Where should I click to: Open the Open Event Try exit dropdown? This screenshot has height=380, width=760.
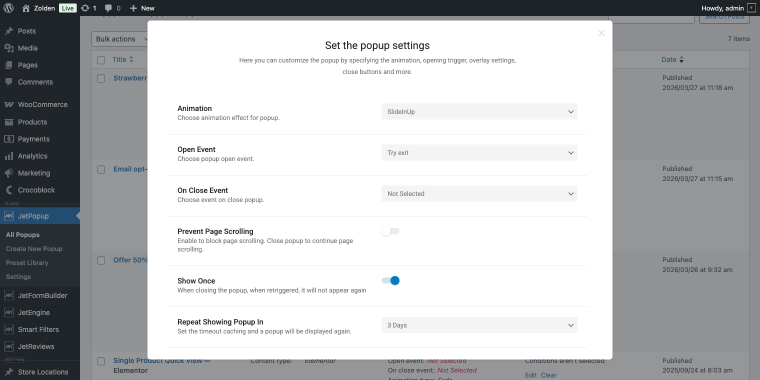479,153
